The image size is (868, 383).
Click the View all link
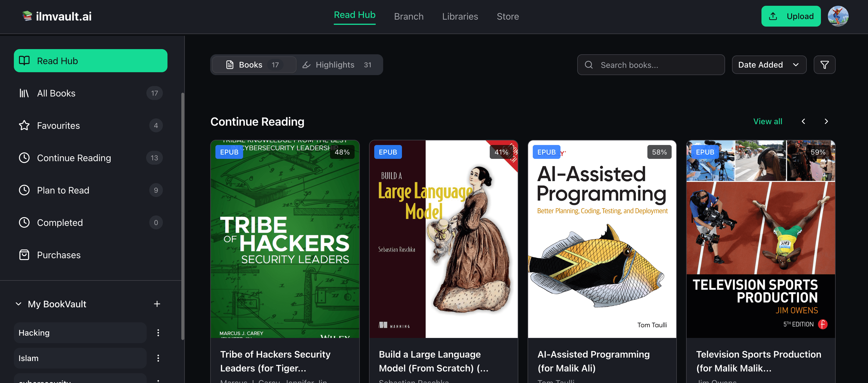coord(768,121)
